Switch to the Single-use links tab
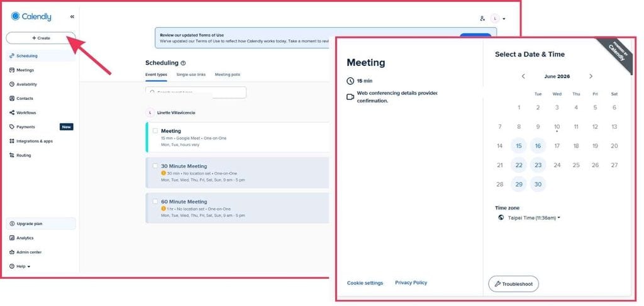Image resolution: width=644 pixels, height=306 pixels. [191, 75]
